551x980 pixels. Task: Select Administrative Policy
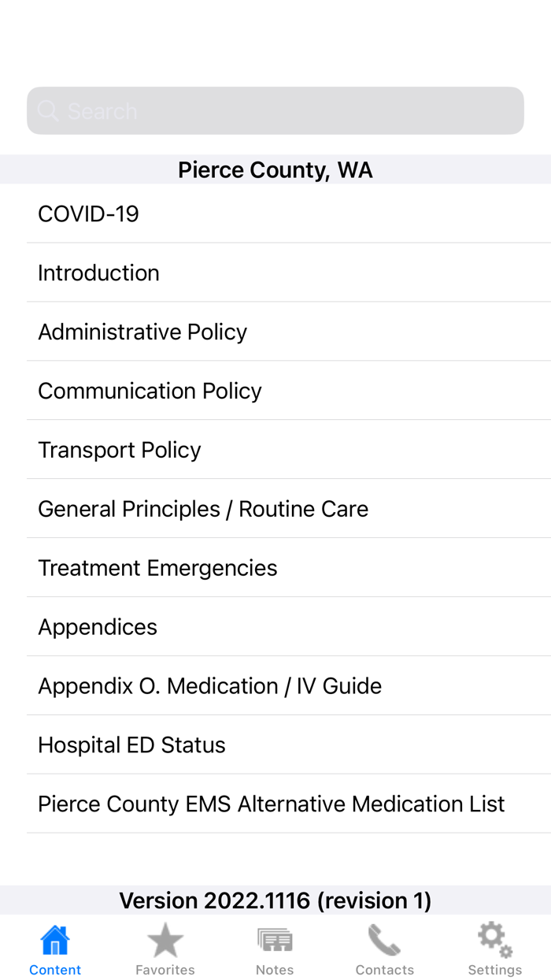pyautogui.click(x=275, y=331)
